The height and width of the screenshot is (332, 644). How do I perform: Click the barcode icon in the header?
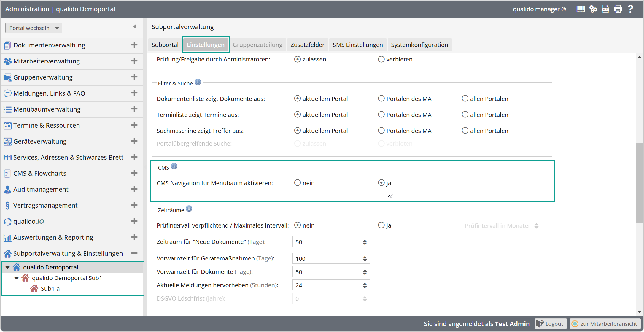[580, 9]
